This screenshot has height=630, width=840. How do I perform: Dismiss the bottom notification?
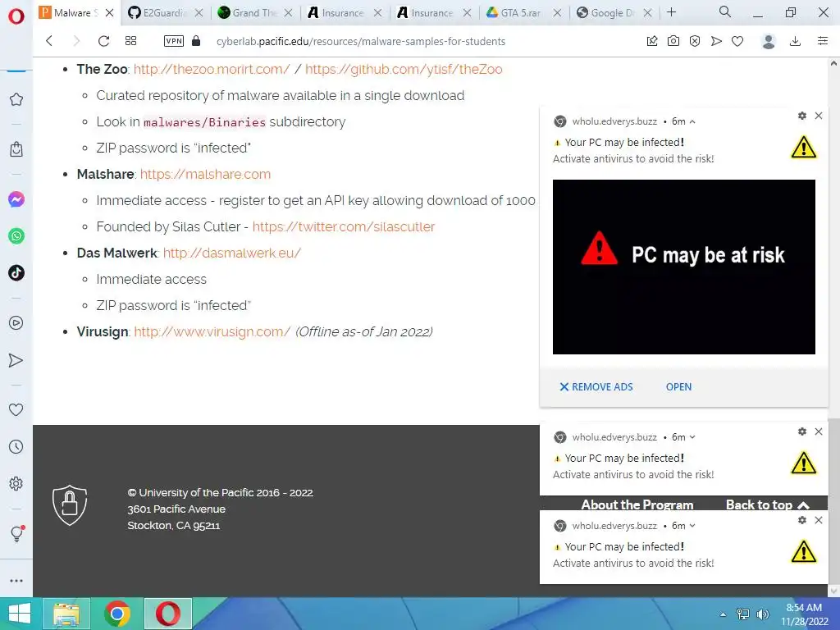[819, 520]
